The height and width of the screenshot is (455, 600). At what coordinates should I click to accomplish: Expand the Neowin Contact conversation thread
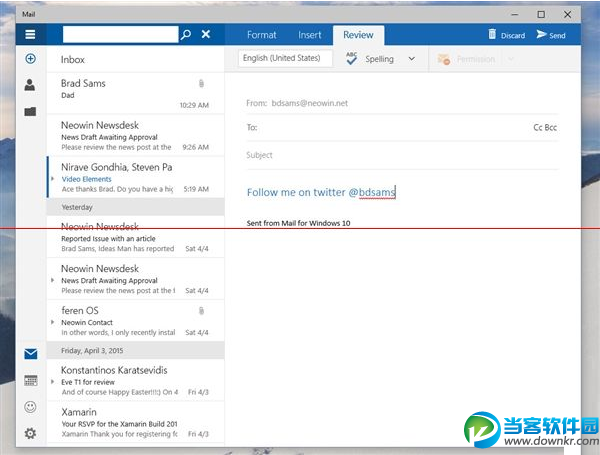(x=52, y=322)
